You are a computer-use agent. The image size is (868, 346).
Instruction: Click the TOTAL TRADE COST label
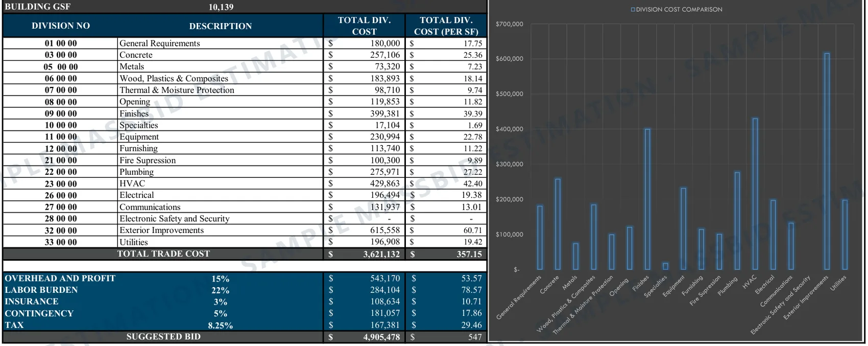pyautogui.click(x=163, y=253)
